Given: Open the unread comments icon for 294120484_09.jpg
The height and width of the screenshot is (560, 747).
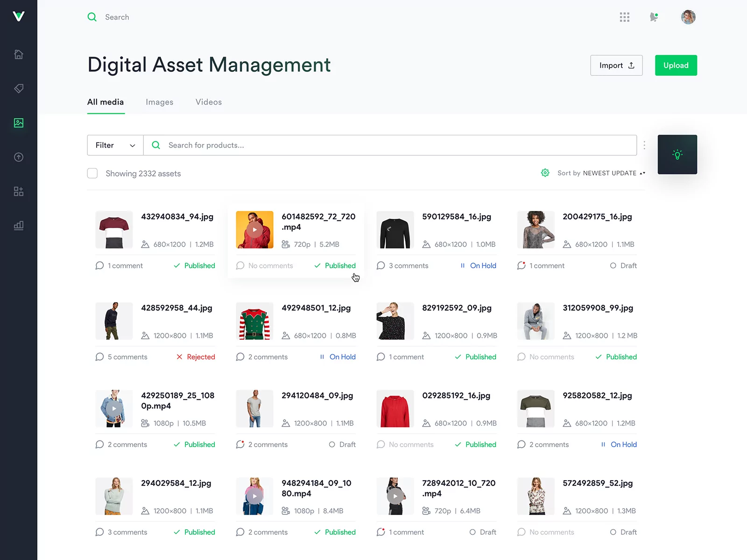Looking at the screenshot, I should 240,445.
